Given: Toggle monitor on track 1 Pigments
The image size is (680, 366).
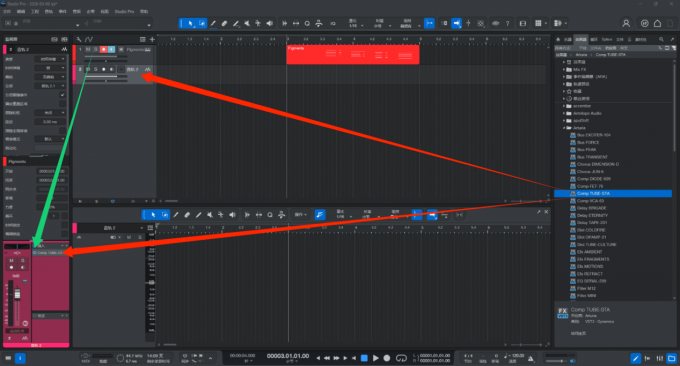Looking at the screenshot, I should 111,49.
